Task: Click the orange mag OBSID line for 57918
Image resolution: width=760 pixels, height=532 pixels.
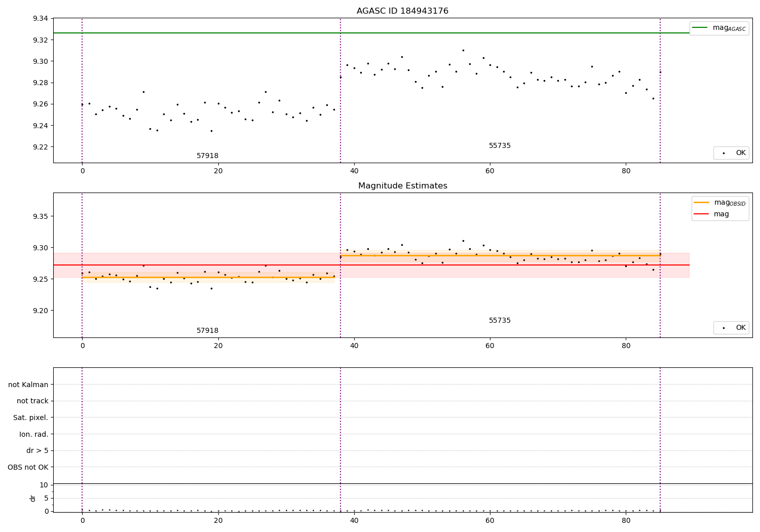Action: (x=208, y=277)
